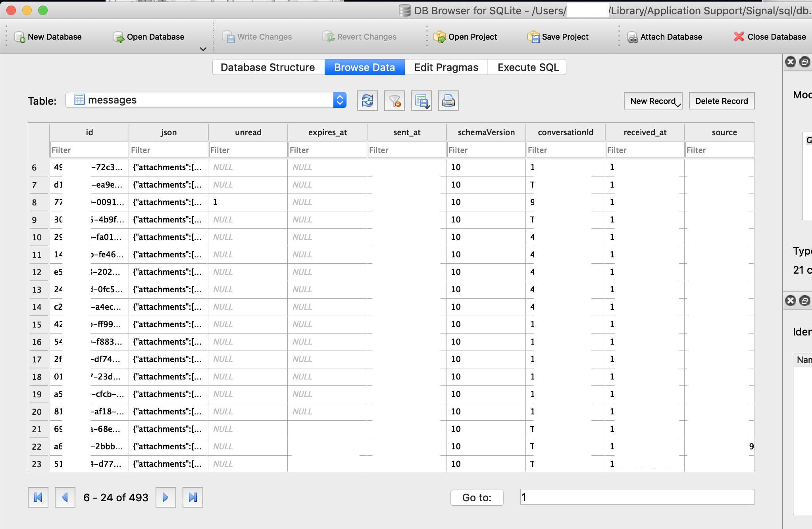Image resolution: width=812 pixels, height=529 pixels.
Task: Open the messages table dropdown
Action: tap(206, 100)
